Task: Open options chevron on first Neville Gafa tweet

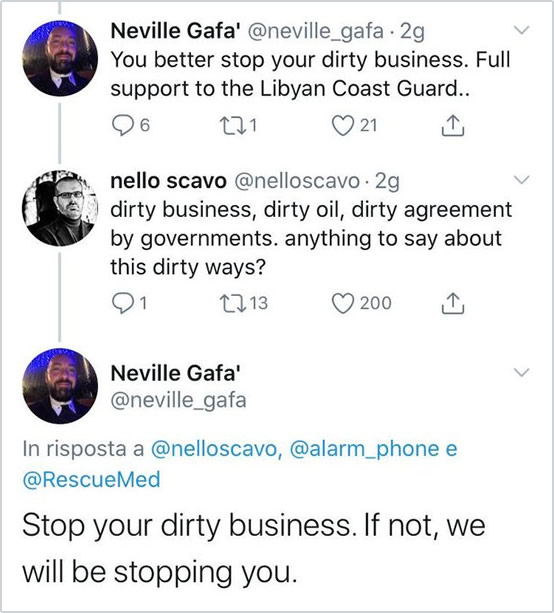Action: coord(522,30)
